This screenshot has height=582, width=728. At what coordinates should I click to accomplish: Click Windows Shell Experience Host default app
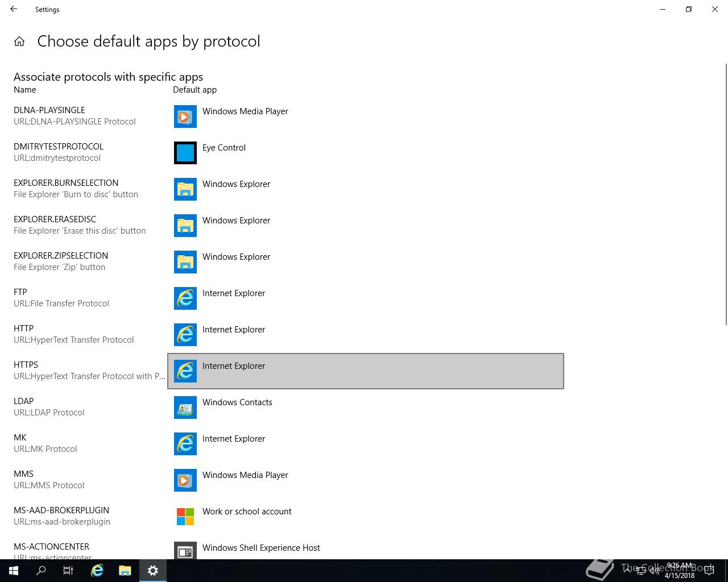click(x=366, y=547)
